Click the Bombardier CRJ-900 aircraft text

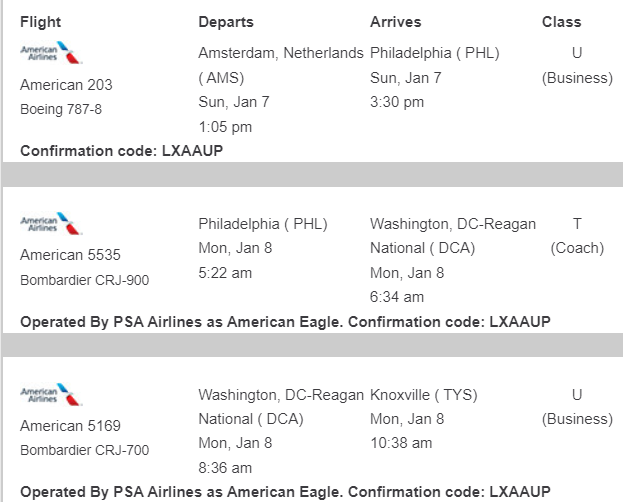(84, 280)
